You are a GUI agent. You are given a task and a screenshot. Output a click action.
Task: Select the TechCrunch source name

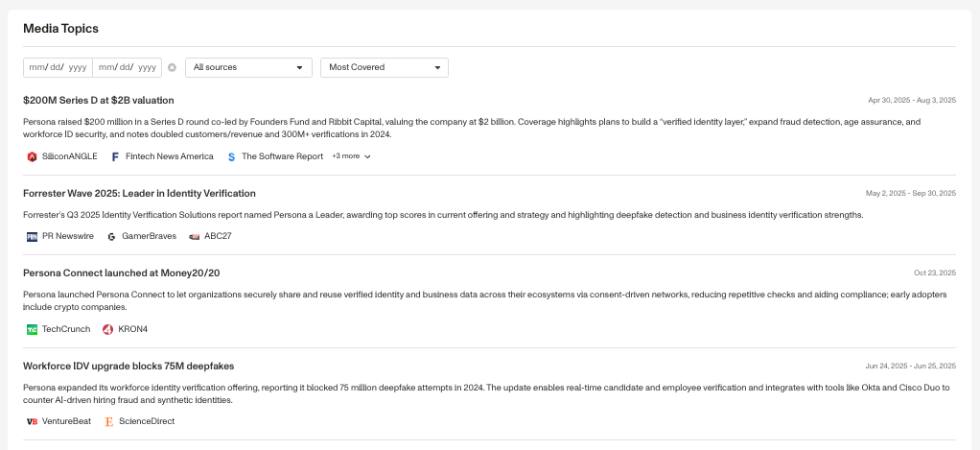[66, 329]
